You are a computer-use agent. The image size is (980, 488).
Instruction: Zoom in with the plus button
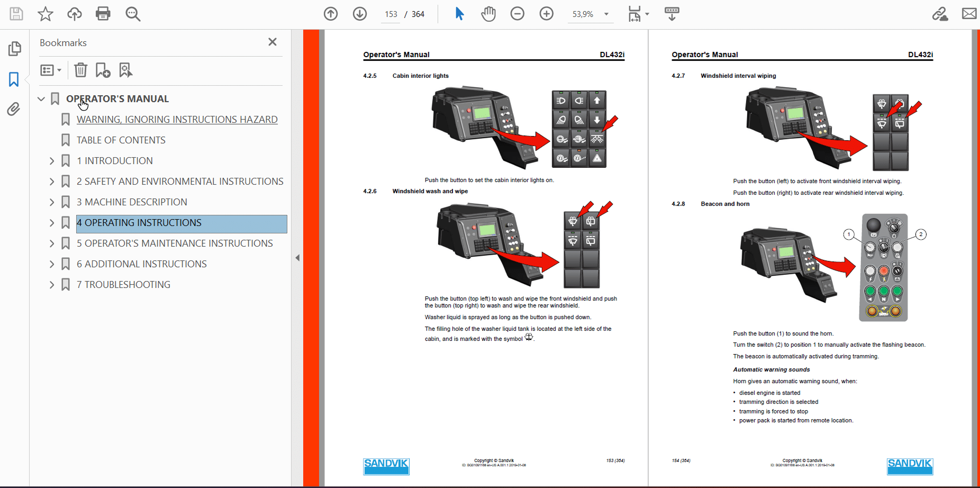pos(547,14)
